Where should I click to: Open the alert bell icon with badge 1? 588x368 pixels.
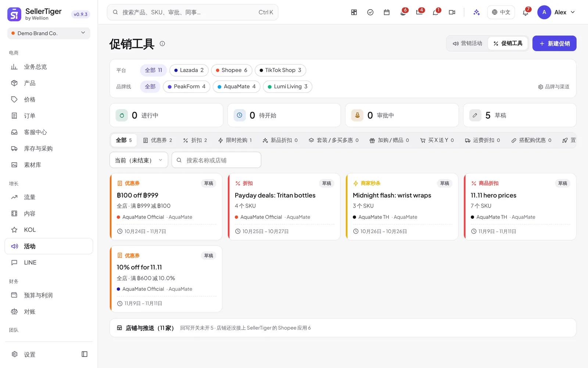point(435,12)
